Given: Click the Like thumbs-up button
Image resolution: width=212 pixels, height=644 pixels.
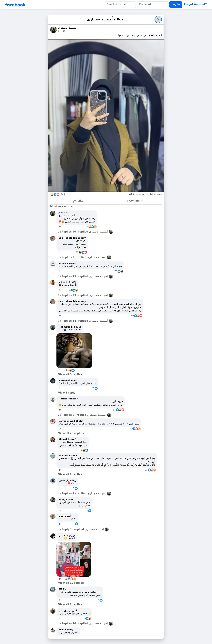Looking at the screenshot, I should (78, 201).
